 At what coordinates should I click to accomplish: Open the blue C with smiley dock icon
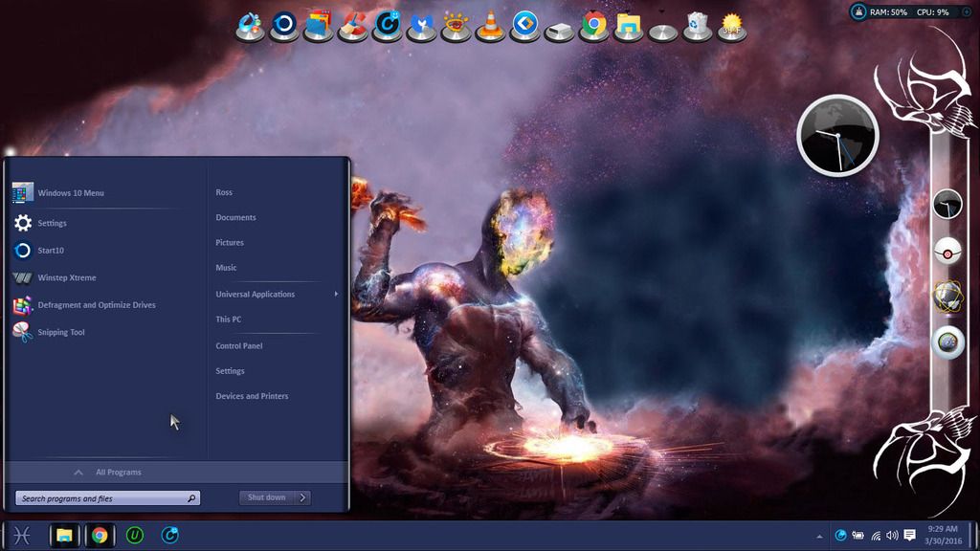point(388,25)
